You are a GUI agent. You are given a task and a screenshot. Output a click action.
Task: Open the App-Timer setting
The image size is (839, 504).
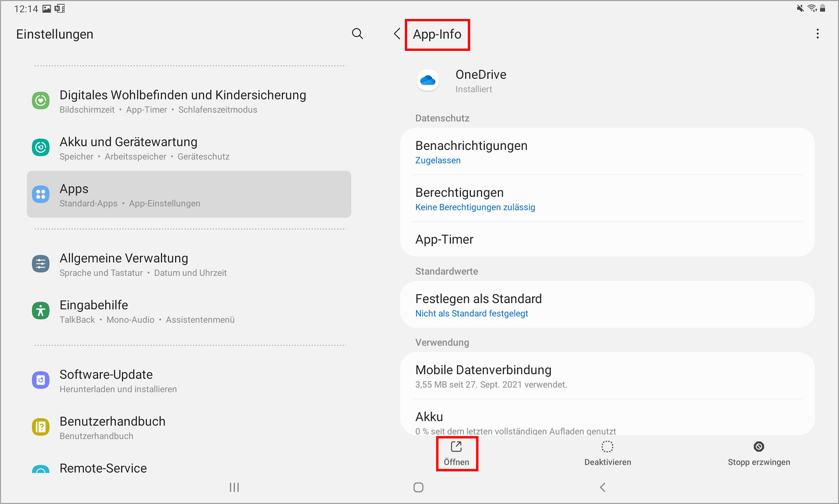coord(607,239)
